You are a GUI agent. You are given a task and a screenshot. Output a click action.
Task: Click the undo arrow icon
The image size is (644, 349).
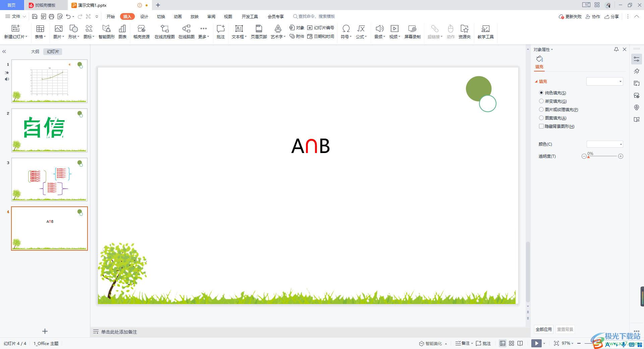[x=68, y=16]
